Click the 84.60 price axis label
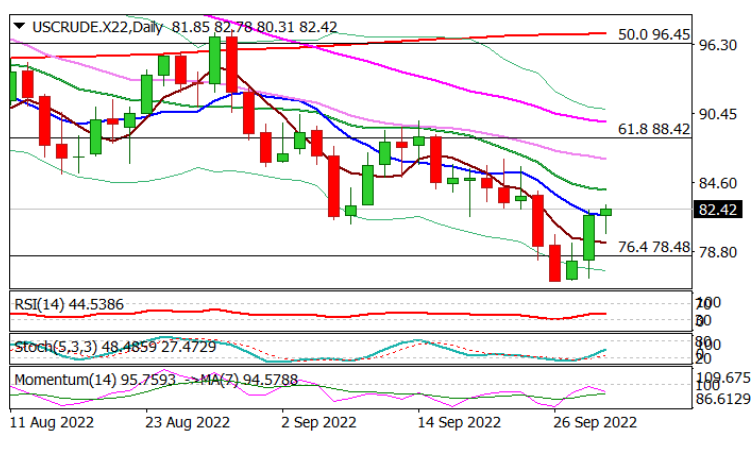Viewport: 756px width, 451px height. point(718,183)
